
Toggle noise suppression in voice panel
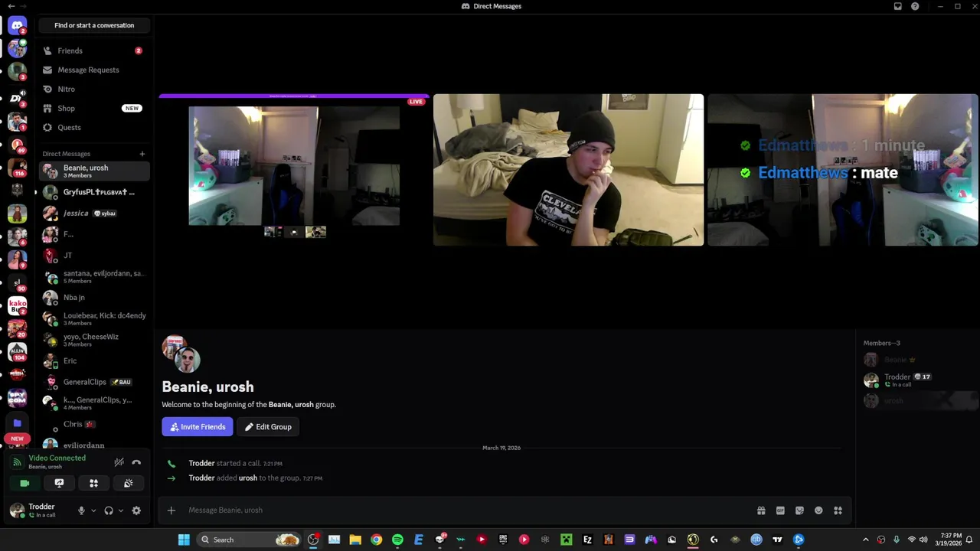119,462
